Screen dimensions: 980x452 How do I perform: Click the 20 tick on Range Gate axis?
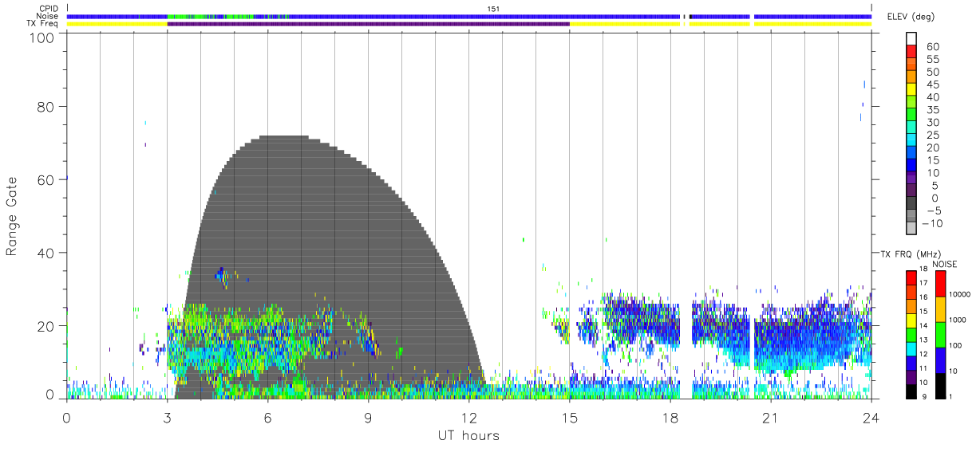click(x=47, y=326)
